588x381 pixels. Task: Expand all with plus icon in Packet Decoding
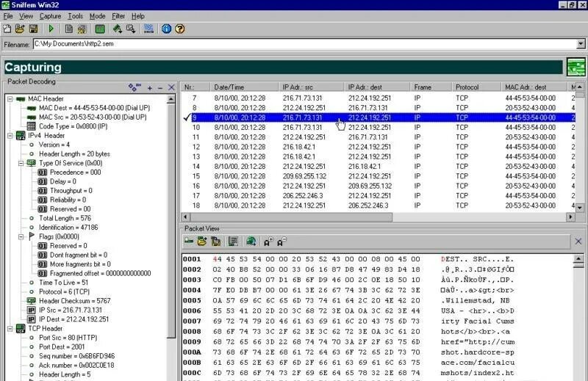coord(150,88)
